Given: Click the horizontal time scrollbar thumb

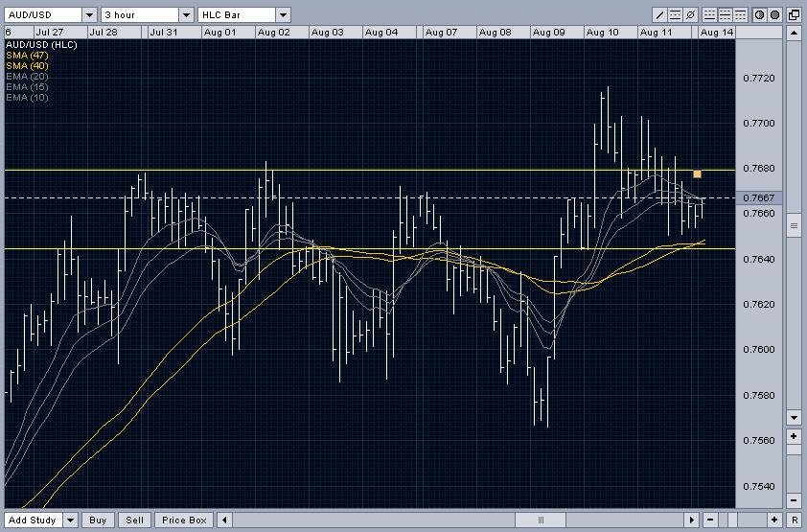Looking at the screenshot, I should [x=541, y=520].
